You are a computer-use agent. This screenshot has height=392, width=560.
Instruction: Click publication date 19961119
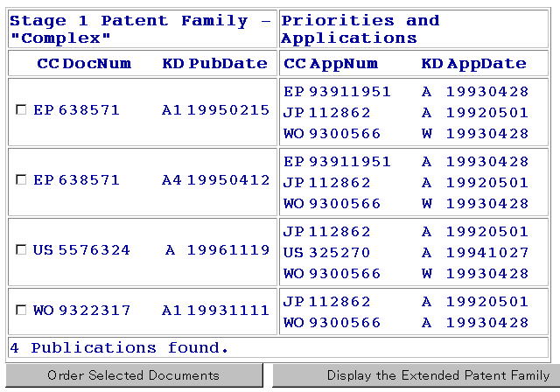227,250
